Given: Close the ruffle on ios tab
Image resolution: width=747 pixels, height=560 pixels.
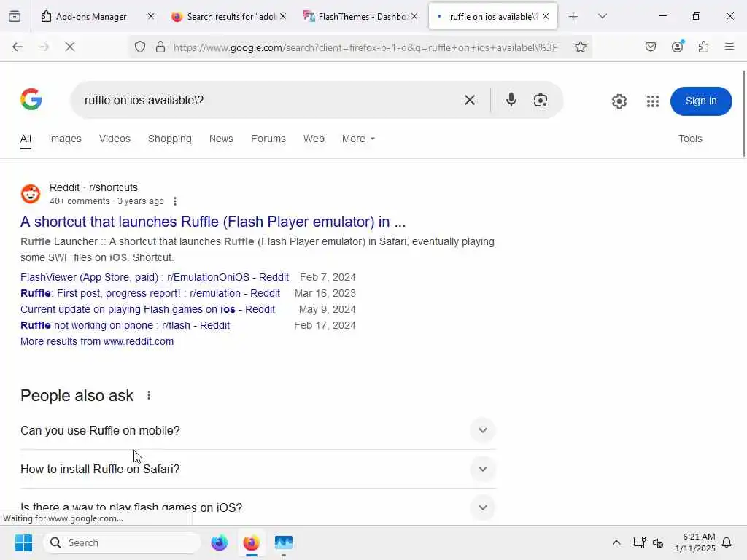Looking at the screenshot, I should pos(546,16).
